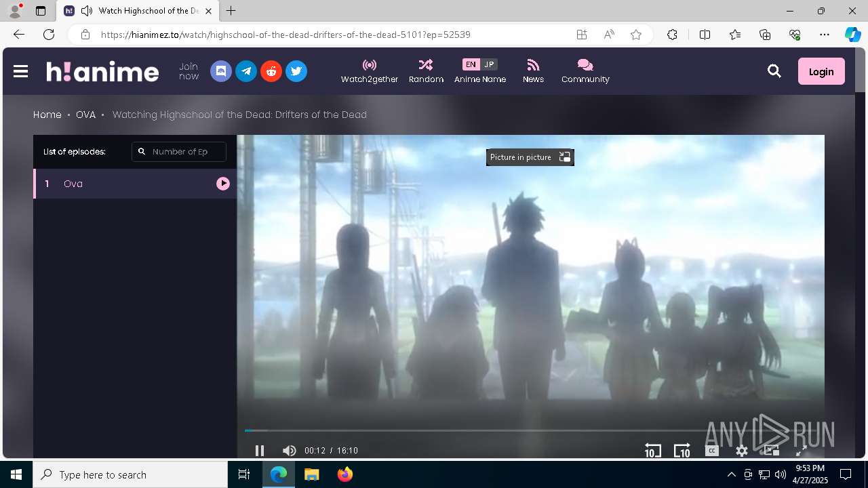Open a Random anime

coord(426,71)
